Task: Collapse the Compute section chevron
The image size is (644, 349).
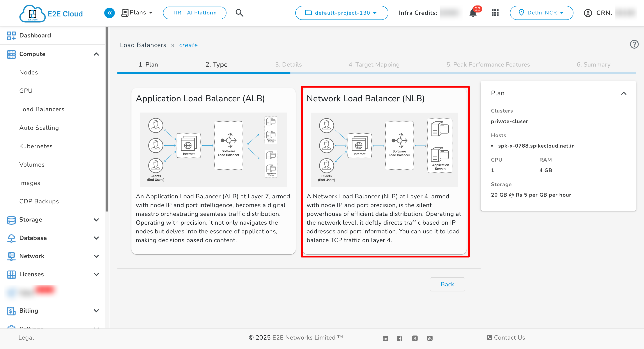Action: (97, 54)
